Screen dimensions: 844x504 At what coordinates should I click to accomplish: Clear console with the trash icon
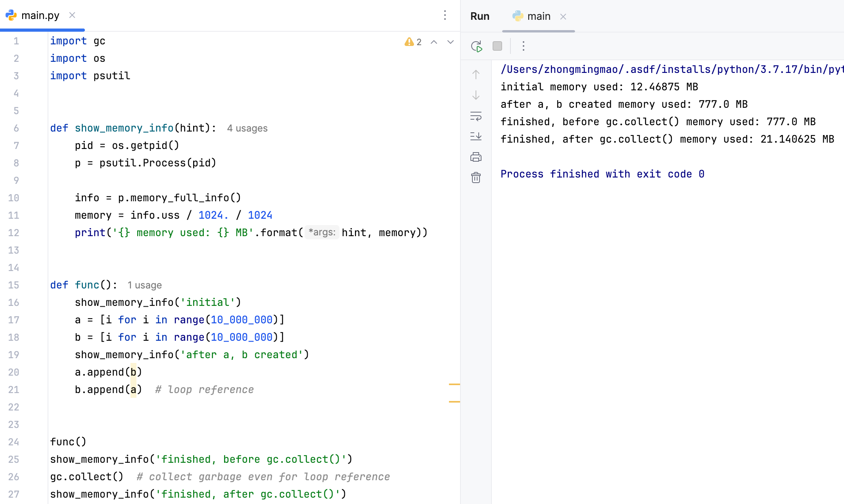point(476,178)
